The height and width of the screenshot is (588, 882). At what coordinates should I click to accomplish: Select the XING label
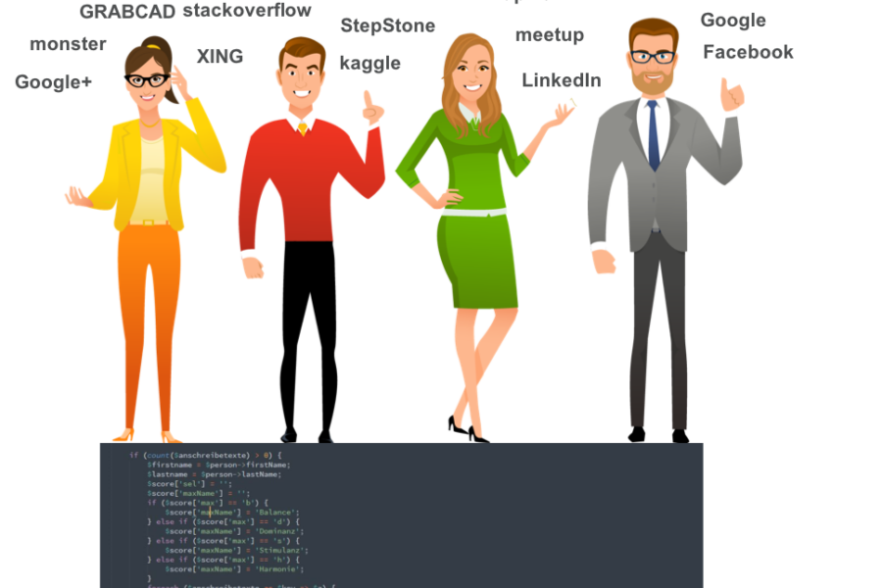click(x=220, y=56)
